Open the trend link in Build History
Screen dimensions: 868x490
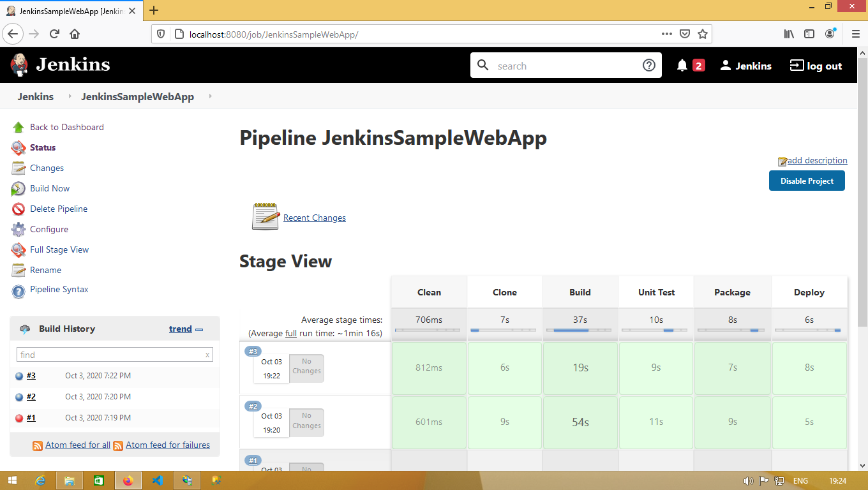(181, 329)
